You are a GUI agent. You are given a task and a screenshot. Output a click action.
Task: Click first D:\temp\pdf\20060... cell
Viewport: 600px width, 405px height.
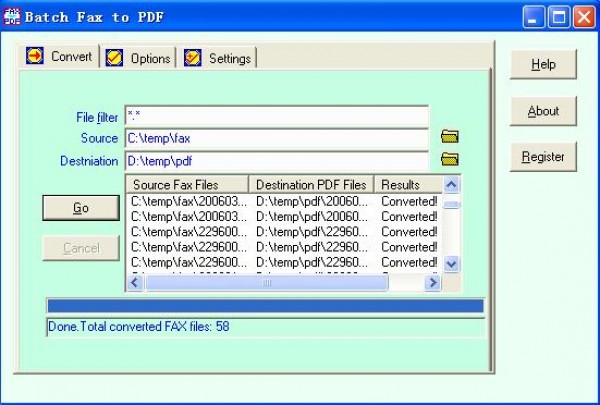[312, 201]
